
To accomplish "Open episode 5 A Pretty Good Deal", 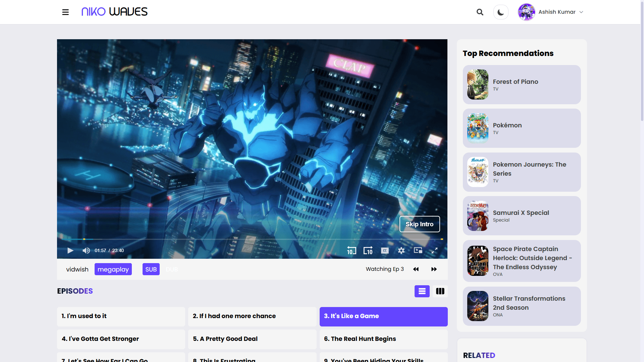I will coord(252,339).
